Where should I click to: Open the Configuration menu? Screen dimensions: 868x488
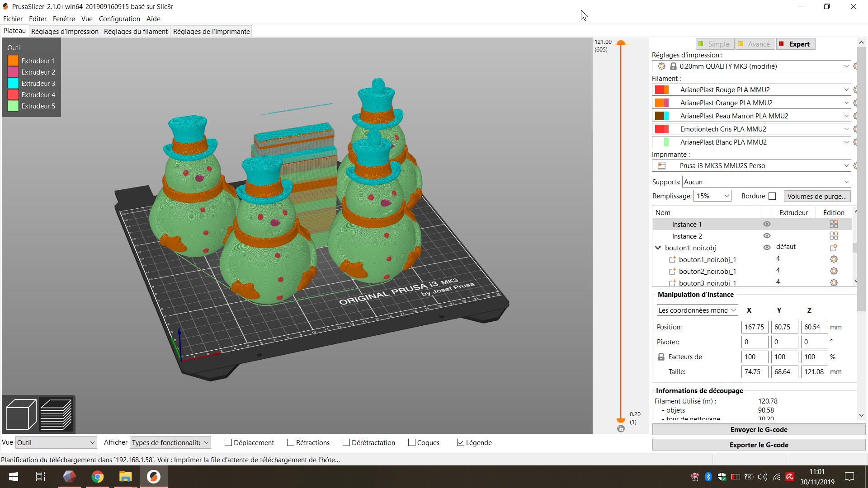point(119,19)
